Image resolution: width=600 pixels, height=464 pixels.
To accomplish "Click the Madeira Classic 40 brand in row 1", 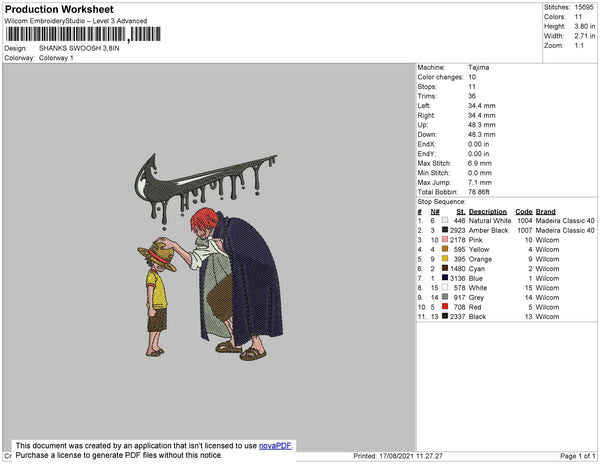I will click(x=565, y=221).
